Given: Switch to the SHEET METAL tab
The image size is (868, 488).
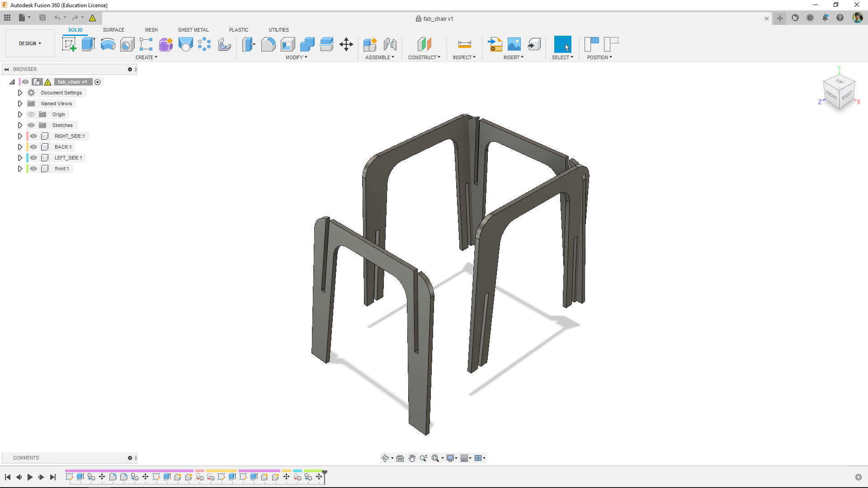Looking at the screenshot, I should point(193,30).
